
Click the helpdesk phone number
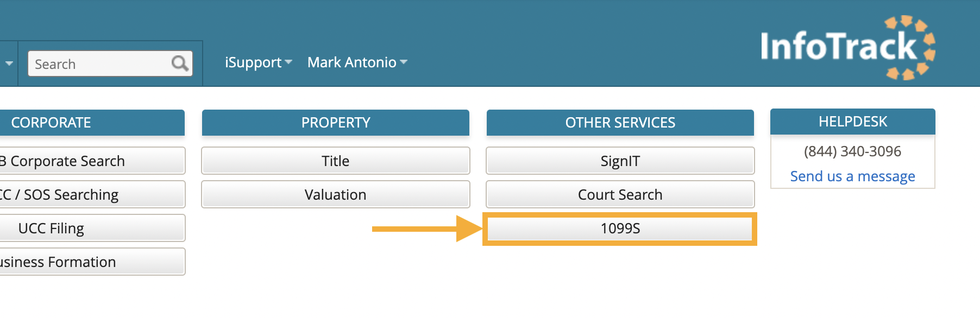(x=852, y=151)
